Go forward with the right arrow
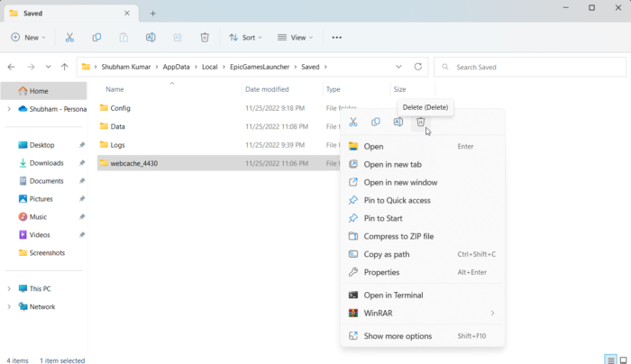The height and width of the screenshot is (364, 631). point(31,67)
